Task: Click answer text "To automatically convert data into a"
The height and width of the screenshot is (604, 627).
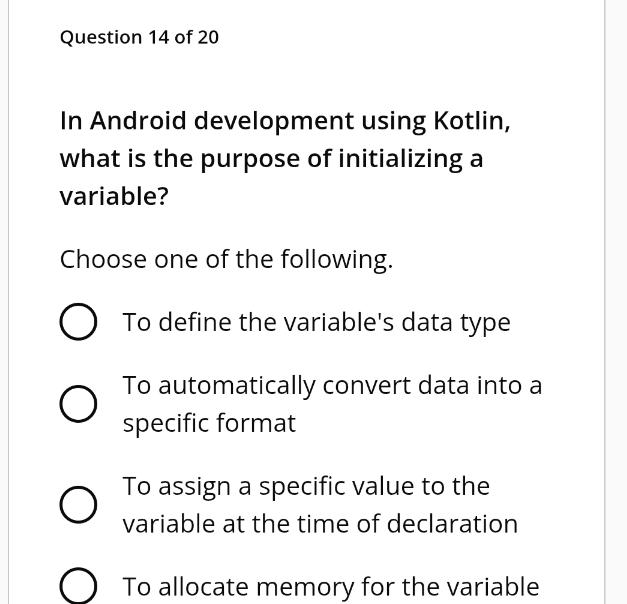Action: (332, 385)
